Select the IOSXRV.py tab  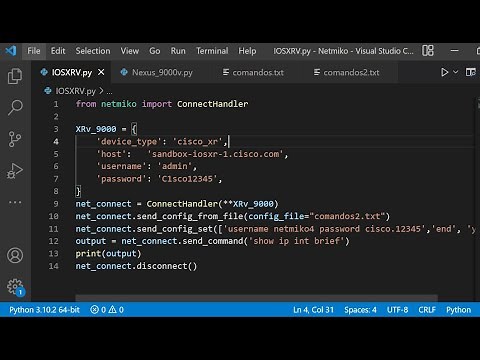[x=72, y=72]
